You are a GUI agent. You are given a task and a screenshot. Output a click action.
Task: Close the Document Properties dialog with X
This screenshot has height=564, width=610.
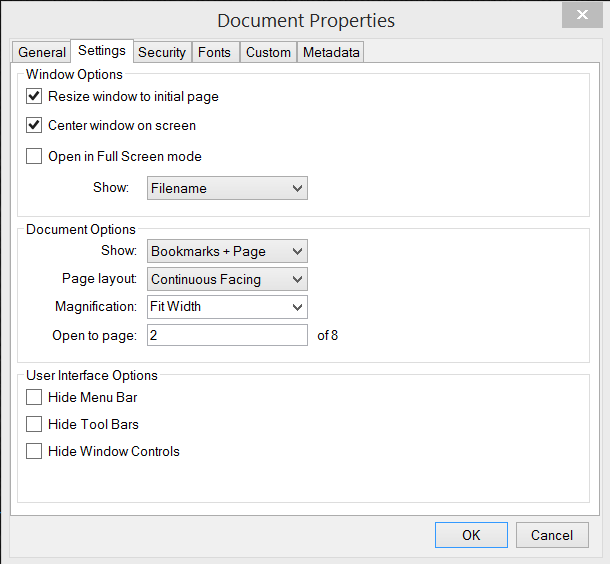(582, 15)
